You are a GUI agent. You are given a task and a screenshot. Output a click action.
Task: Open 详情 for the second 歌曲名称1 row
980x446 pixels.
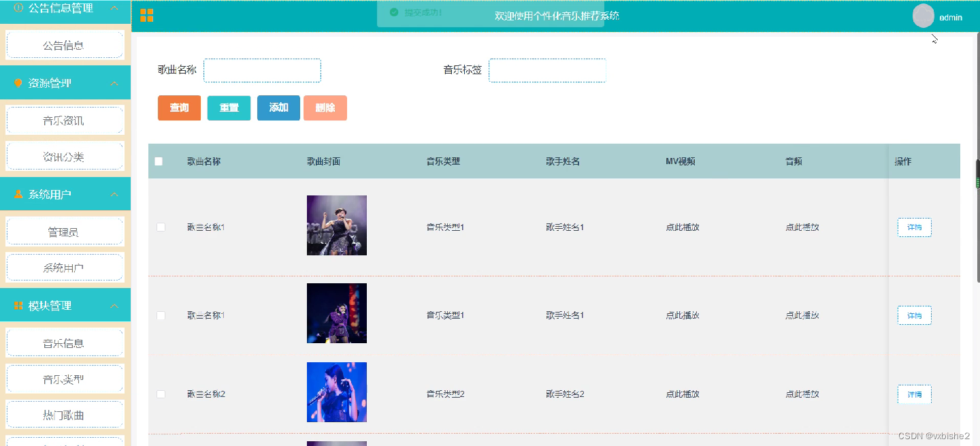tap(914, 315)
